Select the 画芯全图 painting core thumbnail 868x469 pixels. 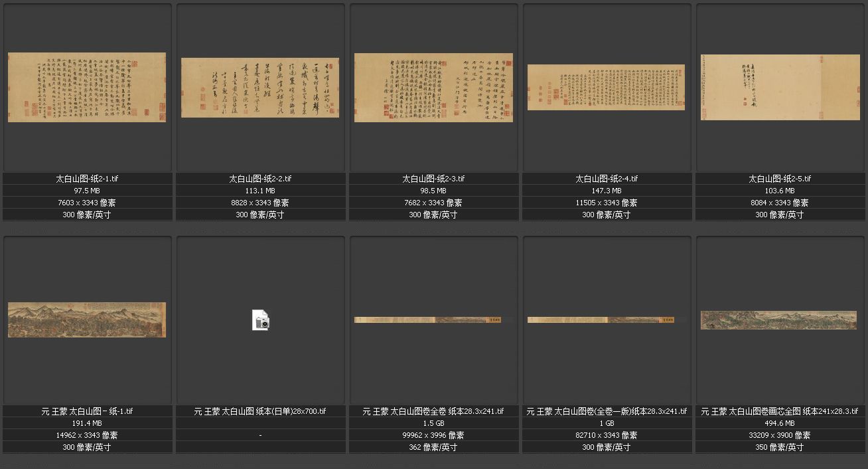click(779, 320)
